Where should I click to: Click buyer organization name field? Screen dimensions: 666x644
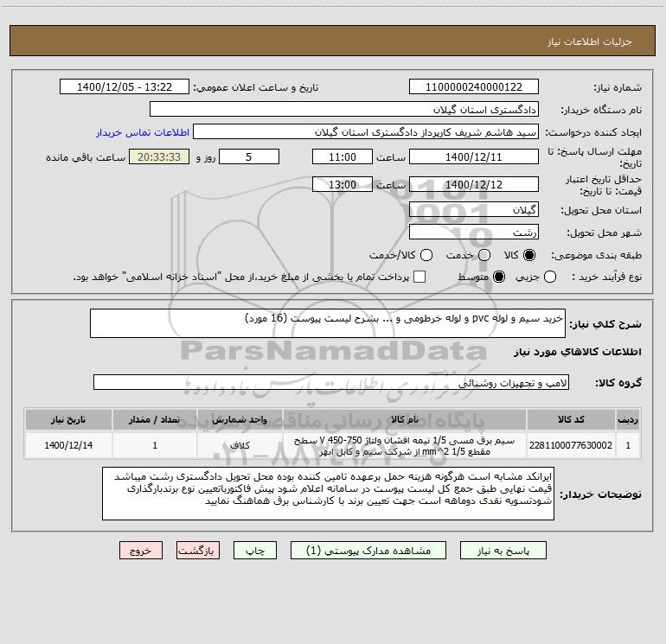(x=344, y=110)
